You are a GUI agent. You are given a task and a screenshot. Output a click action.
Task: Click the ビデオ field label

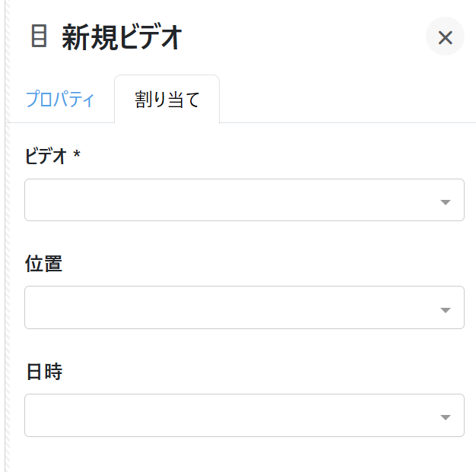46,156
